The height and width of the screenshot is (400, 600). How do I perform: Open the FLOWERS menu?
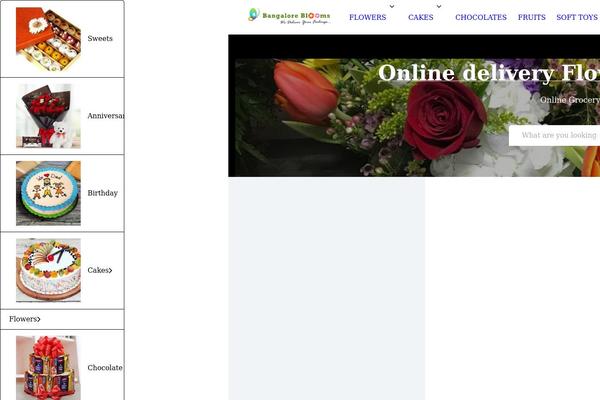pyautogui.click(x=367, y=17)
